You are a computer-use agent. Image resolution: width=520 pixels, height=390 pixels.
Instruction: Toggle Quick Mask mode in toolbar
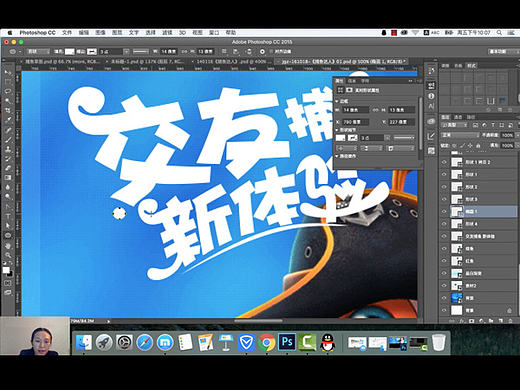[8, 283]
